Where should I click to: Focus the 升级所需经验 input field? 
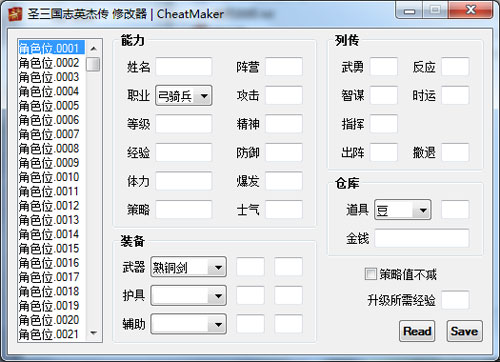455,300
